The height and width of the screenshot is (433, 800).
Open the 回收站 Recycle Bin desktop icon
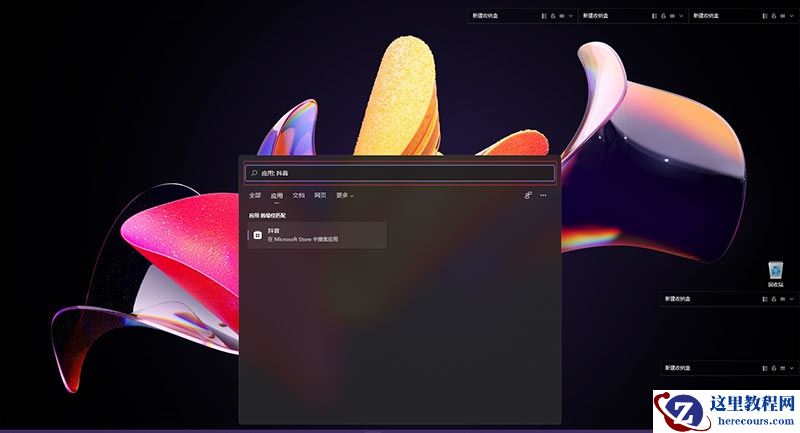(x=776, y=274)
